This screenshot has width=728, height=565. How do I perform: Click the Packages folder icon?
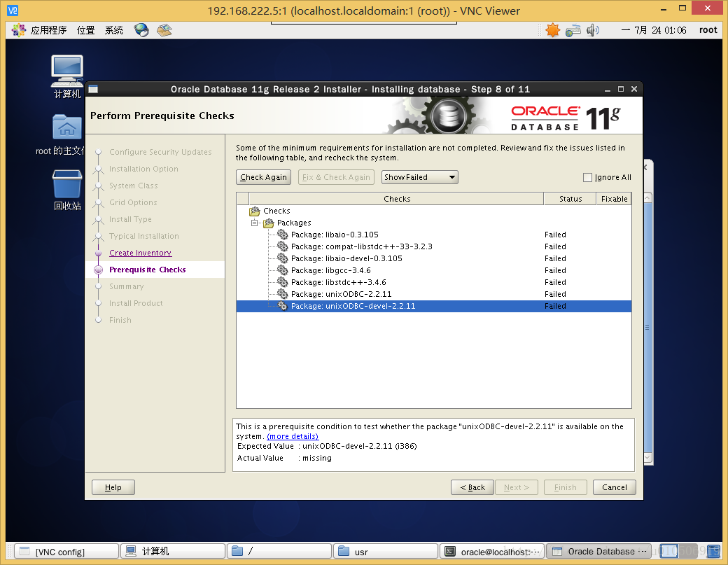pos(269,223)
